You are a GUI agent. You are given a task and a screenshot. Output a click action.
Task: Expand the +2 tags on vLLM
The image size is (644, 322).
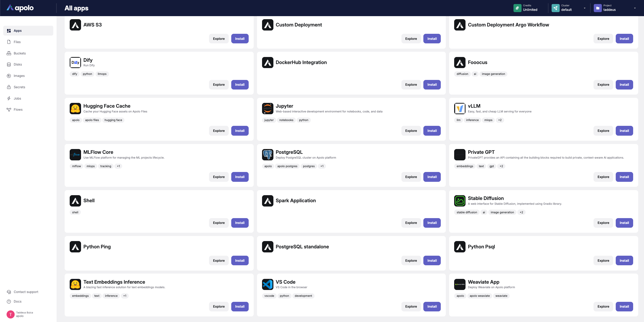click(500, 120)
